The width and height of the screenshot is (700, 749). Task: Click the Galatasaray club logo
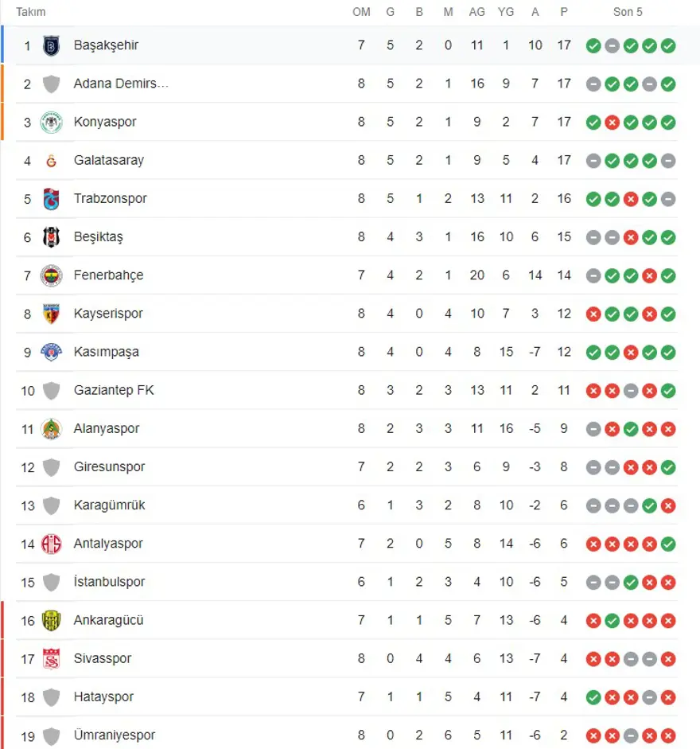tap(52, 161)
